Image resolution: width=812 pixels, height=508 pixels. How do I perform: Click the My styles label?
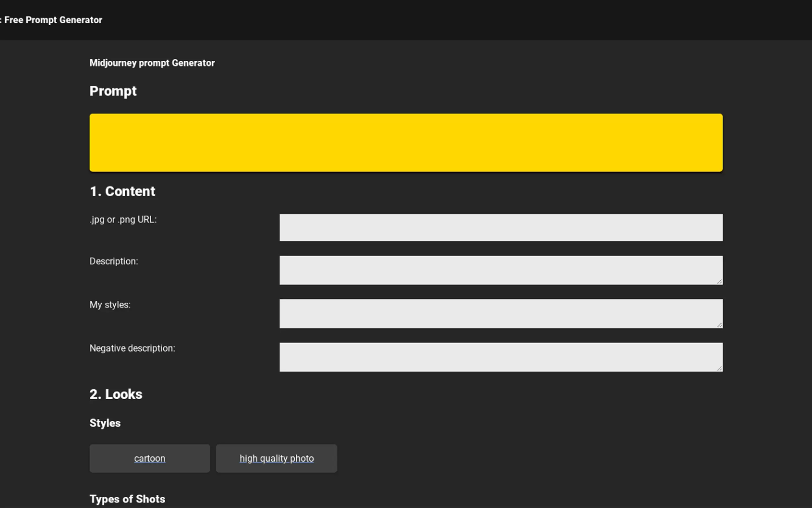pyautogui.click(x=110, y=305)
